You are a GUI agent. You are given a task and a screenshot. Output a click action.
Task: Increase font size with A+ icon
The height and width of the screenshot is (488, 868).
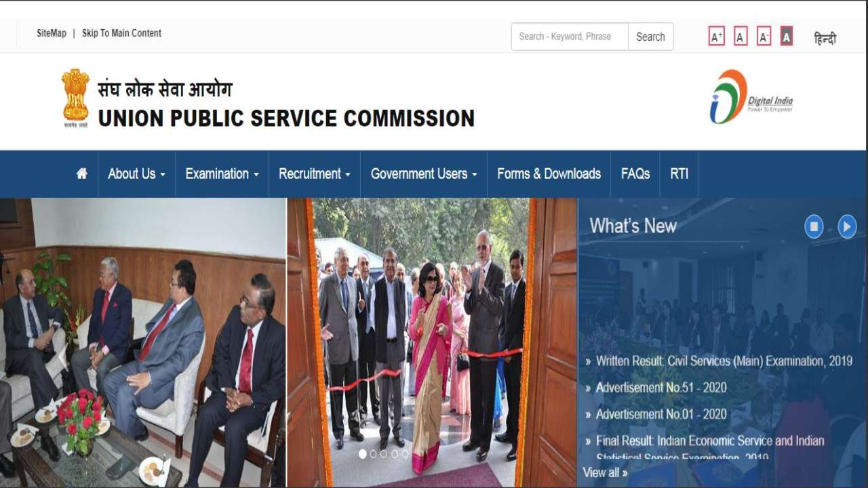point(717,37)
